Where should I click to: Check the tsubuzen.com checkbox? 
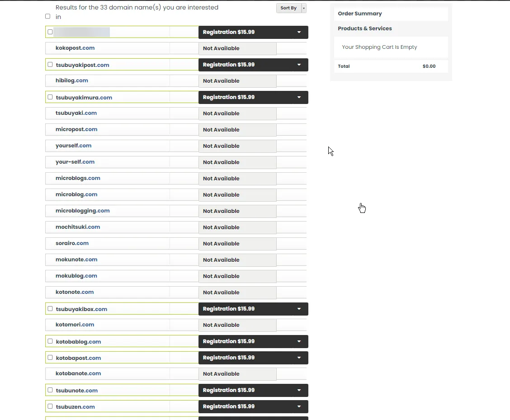[x=50, y=406]
